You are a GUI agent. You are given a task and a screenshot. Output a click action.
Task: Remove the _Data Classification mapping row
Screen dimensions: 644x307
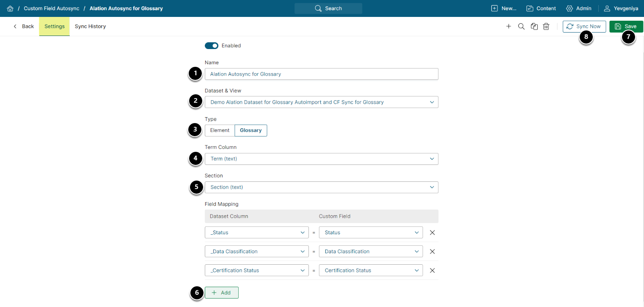pyautogui.click(x=432, y=252)
